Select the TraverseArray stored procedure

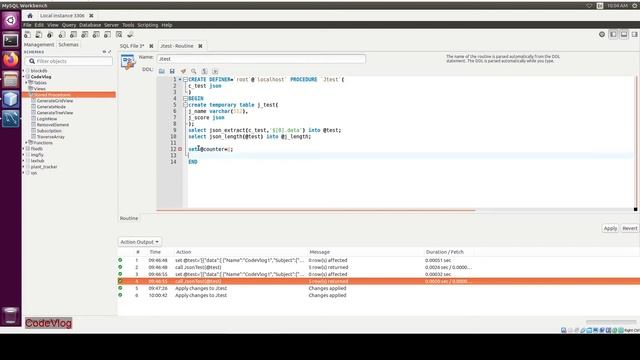51,137
